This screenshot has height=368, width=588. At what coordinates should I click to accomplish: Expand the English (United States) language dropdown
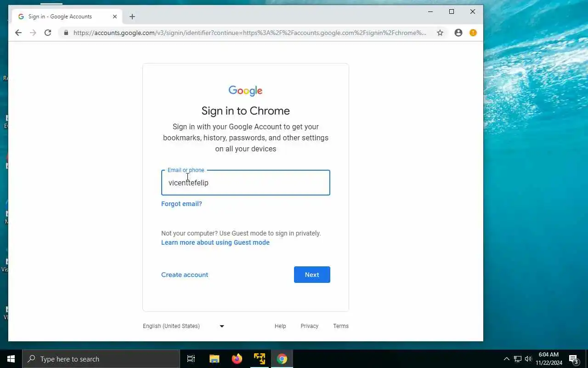click(x=184, y=326)
